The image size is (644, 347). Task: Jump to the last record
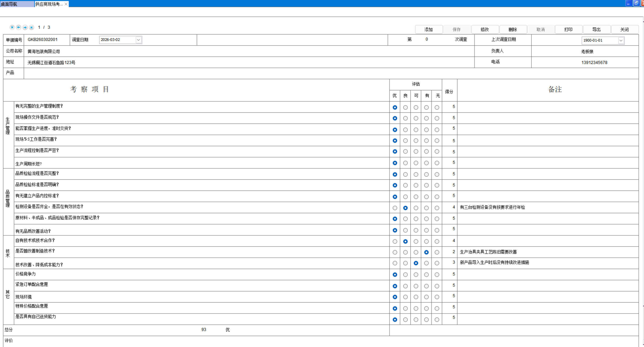32,28
